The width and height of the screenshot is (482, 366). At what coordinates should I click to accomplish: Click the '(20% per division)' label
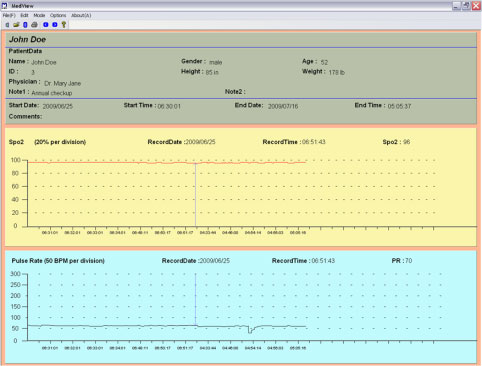(x=60, y=142)
